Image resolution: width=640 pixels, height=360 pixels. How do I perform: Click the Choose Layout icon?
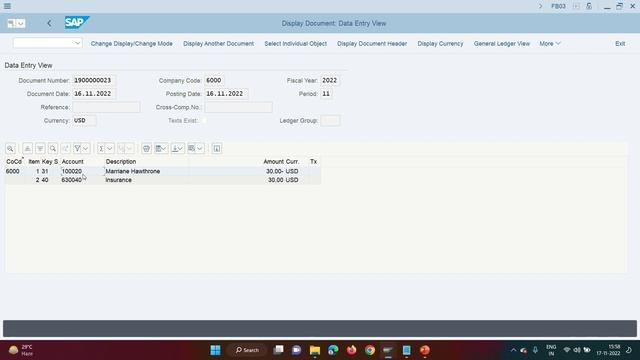click(191, 149)
